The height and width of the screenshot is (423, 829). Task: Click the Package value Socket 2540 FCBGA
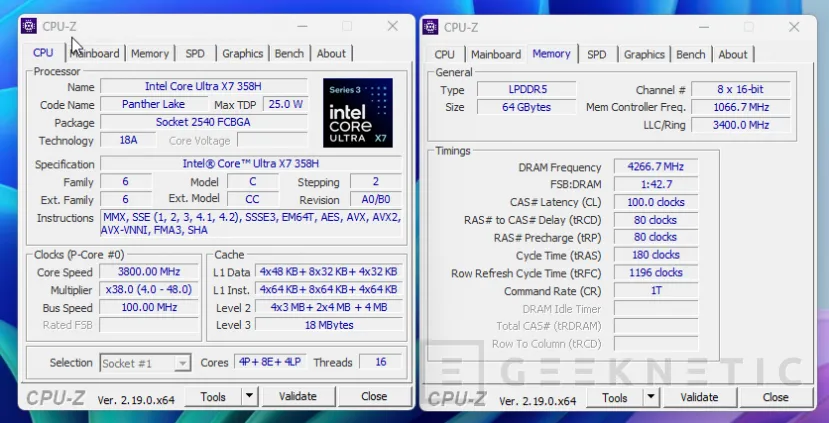(204, 122)
